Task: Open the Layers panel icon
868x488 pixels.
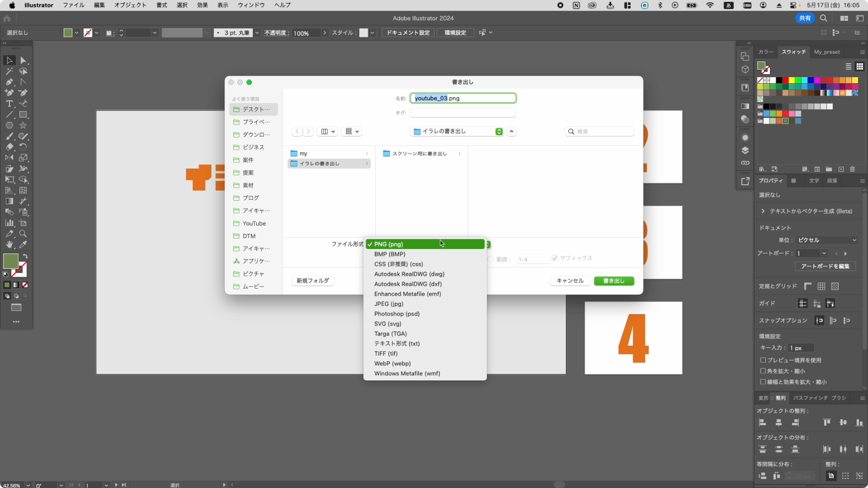Action: click(745, 150)
